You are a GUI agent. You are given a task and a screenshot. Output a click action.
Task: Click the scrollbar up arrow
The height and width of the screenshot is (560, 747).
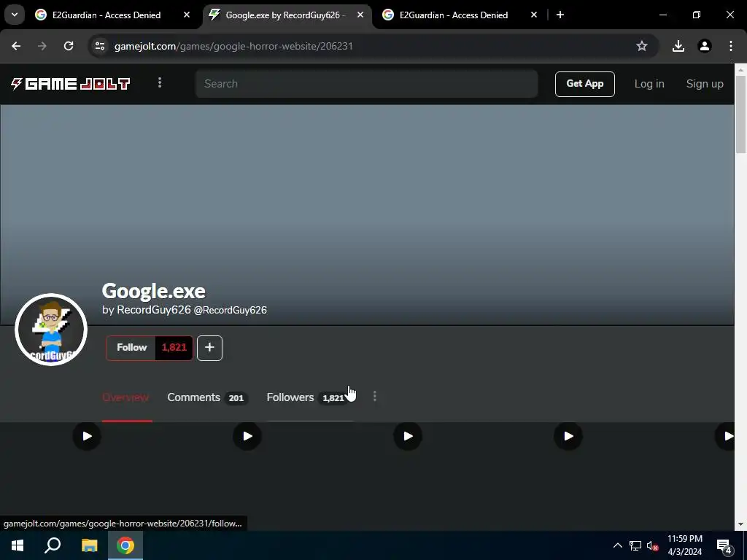point(740,69)
